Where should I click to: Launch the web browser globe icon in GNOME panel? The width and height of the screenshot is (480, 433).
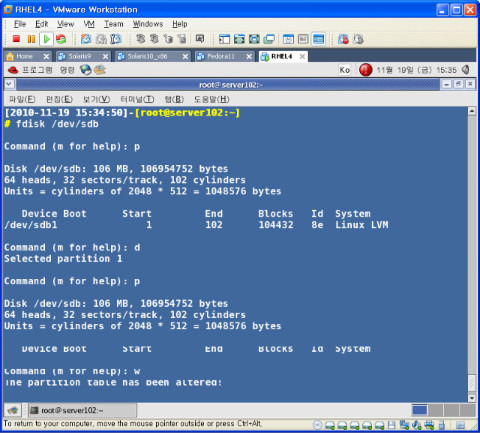(86, 70)
